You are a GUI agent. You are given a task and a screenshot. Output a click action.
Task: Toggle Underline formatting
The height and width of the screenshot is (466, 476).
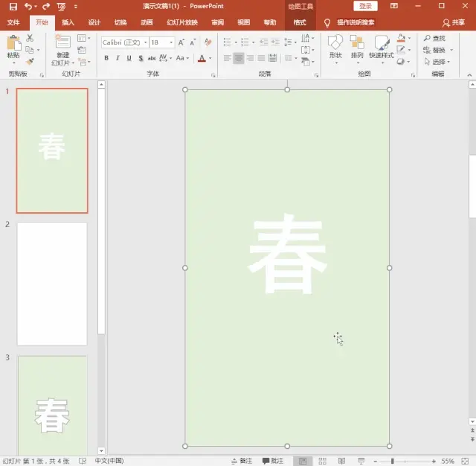click(129, 58)
